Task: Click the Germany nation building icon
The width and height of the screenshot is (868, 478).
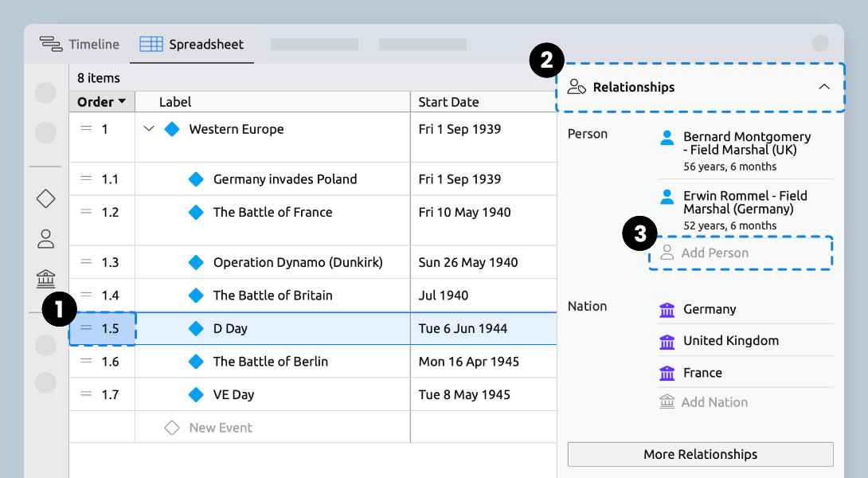Action: coord(667,310)
